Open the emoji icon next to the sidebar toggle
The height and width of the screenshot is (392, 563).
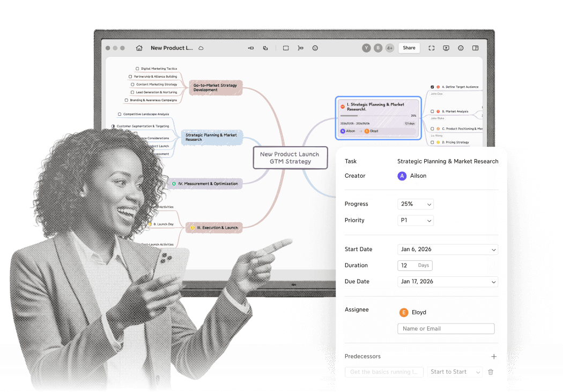click(461, 48)
